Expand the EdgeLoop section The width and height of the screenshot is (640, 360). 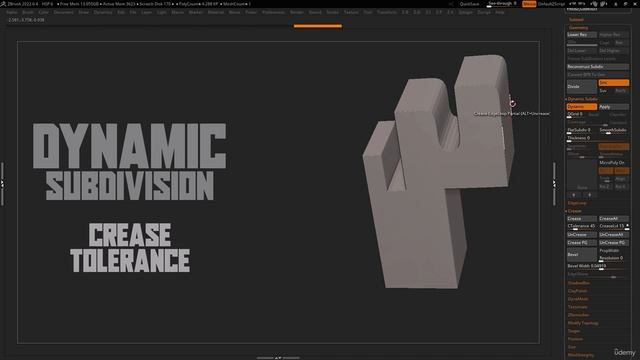pos(577,203)
